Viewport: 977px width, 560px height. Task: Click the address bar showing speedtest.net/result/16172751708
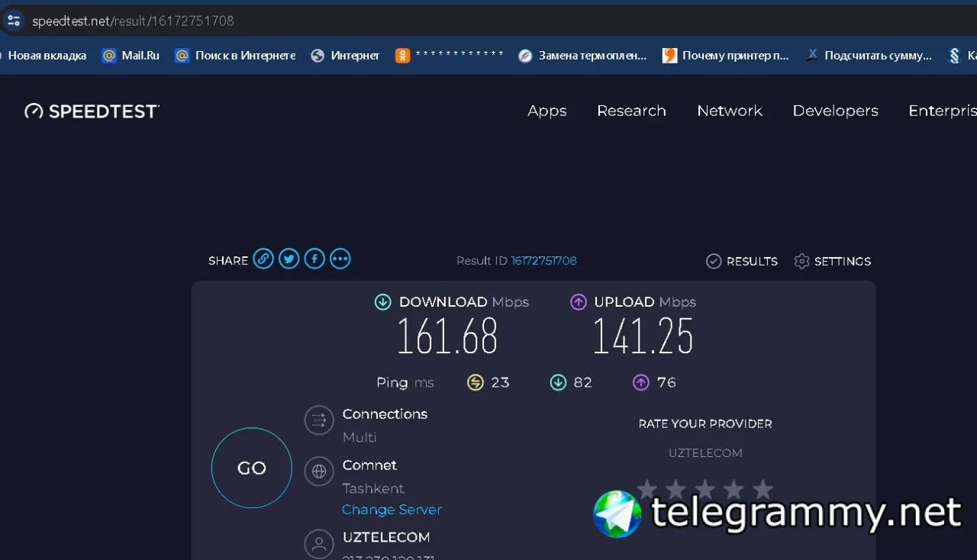(488, 21)
